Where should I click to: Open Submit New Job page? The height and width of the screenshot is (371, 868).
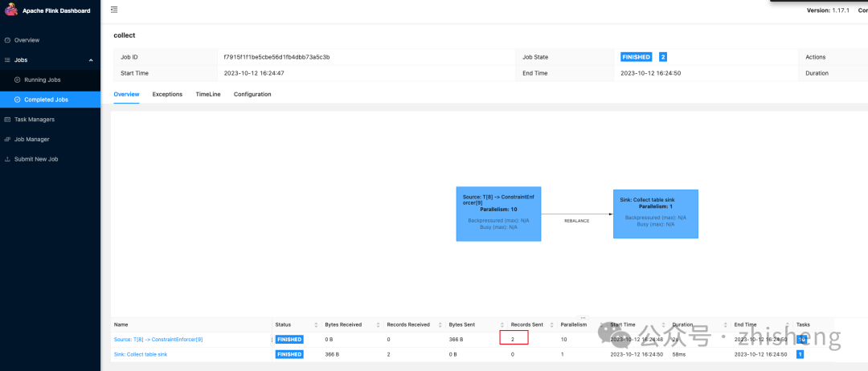pyautogui.click(x=36, y=159)
